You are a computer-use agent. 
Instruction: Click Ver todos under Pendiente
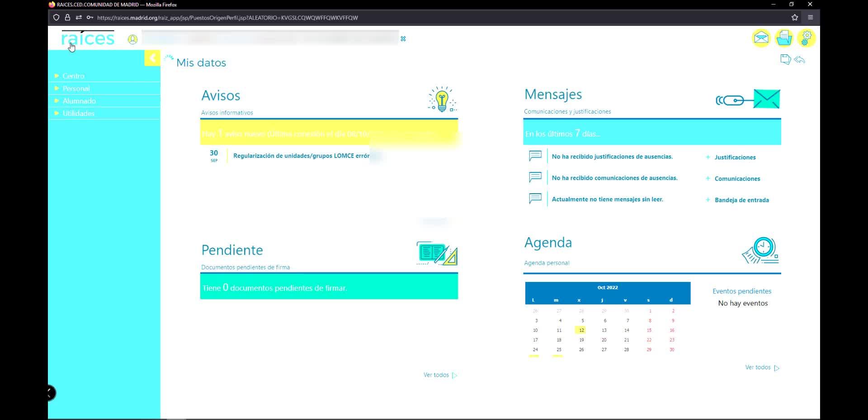[440, 375]
